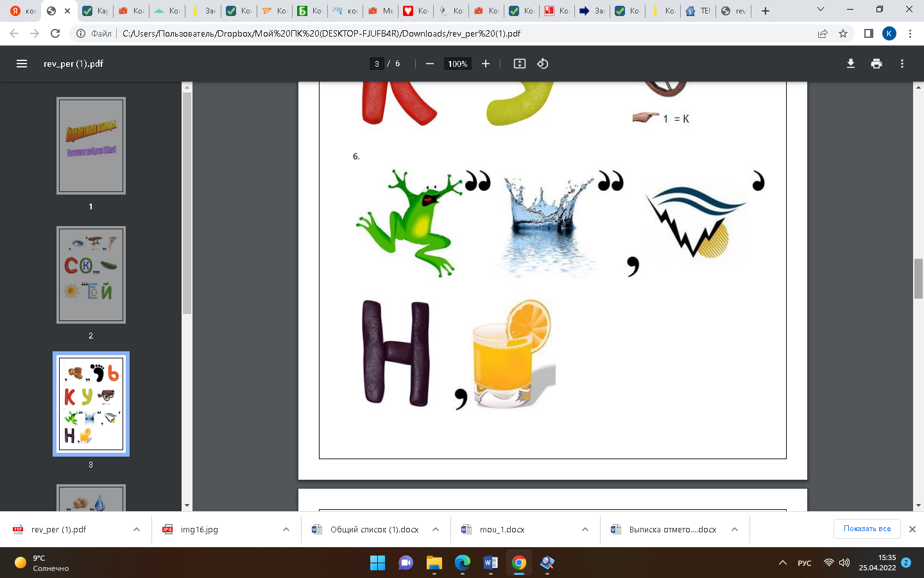
Task: Click the fit to page icon
Action: [x=520, y=64]
